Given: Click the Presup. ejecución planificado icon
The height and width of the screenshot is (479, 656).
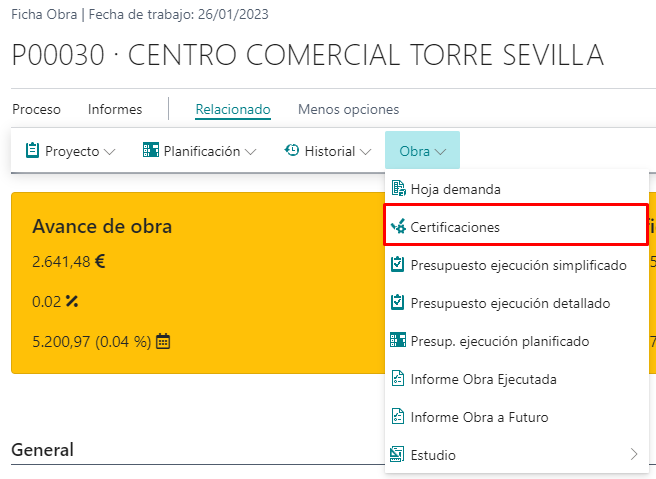Looking at the screenshot, I should tap(398, 340).
